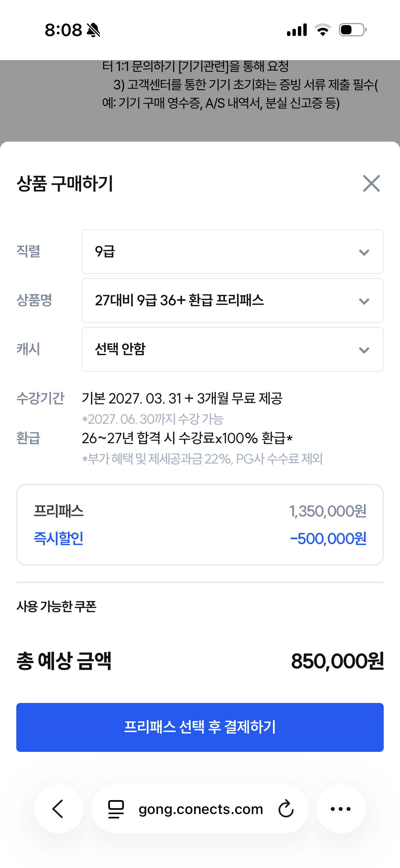Tap the -500,000원 discount amount
Image resolution: width=400 pixels, height=868 pixels.
tap(328, 539)
